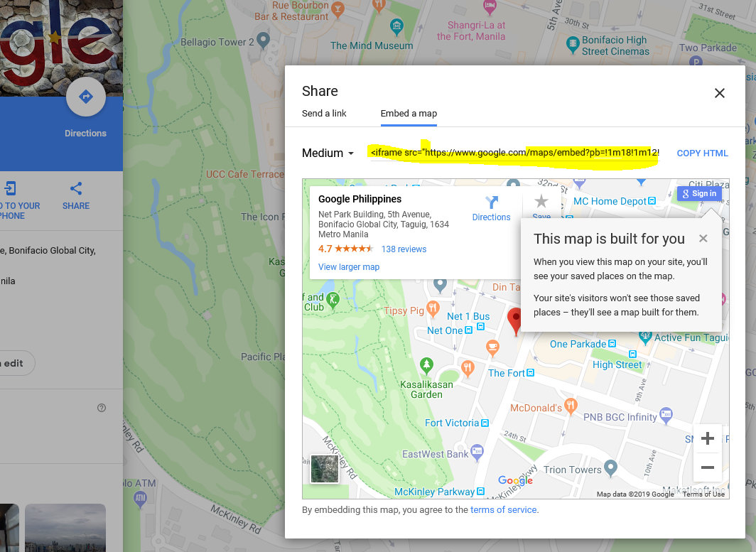This screenshot has width=756, height=552.
Task: Open the cloudy skyline photo thumbnail
Action: point(65,527)
